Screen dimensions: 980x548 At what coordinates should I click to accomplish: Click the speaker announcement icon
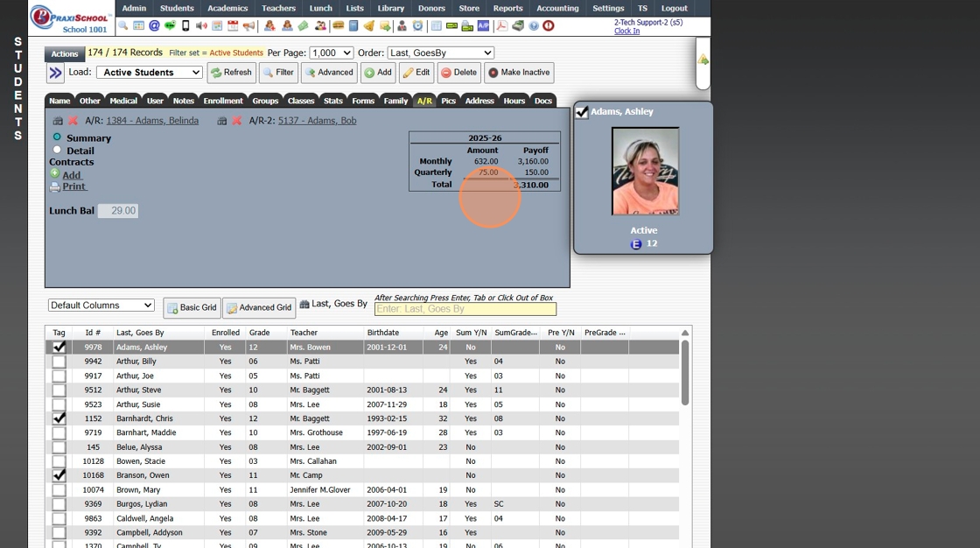(x=201, y=25)
